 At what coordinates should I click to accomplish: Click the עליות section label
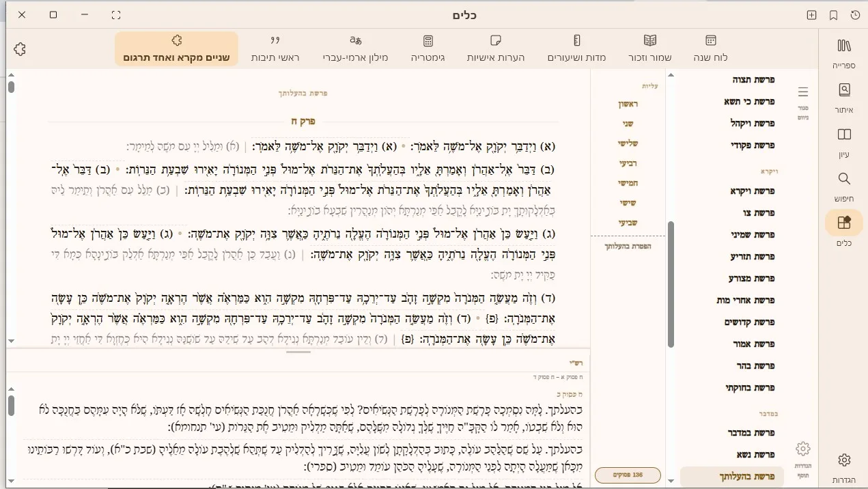coord(649,86)
